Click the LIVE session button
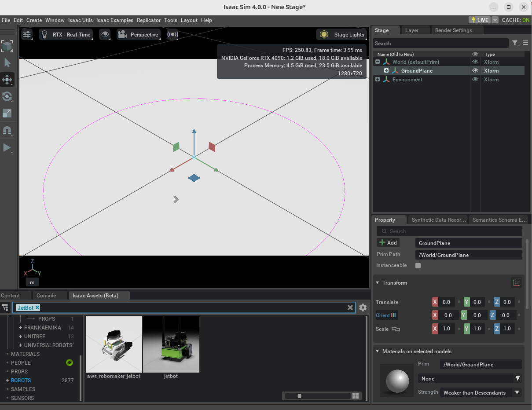This screenshot has height=410, width=532. tap(480, 20)
